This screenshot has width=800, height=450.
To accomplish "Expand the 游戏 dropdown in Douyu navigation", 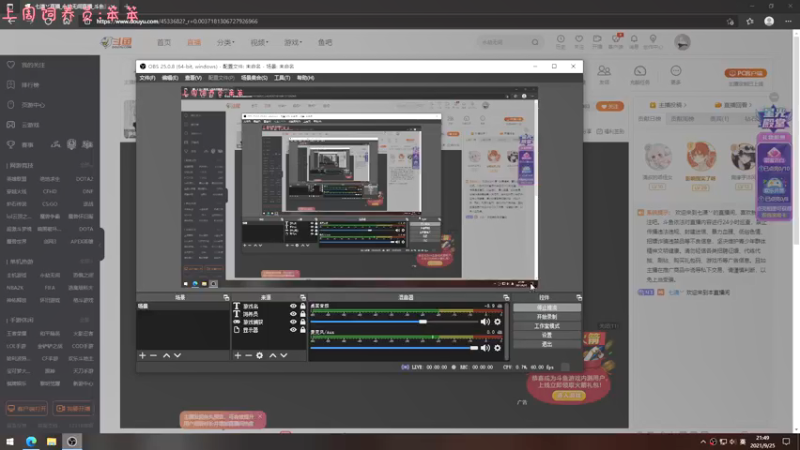I will click(293, 42).
